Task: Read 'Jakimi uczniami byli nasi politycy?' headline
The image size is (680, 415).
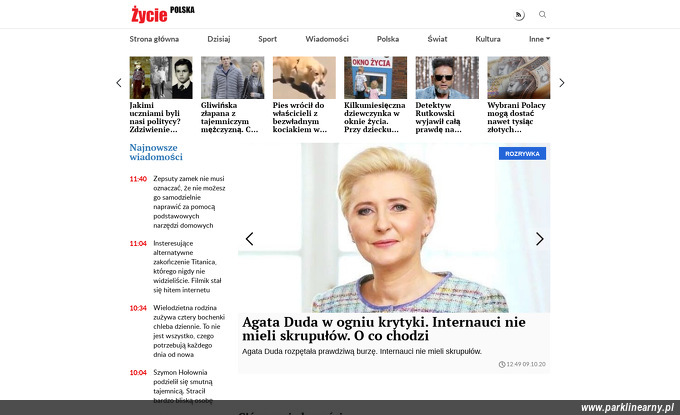Action: click(155, 117)
